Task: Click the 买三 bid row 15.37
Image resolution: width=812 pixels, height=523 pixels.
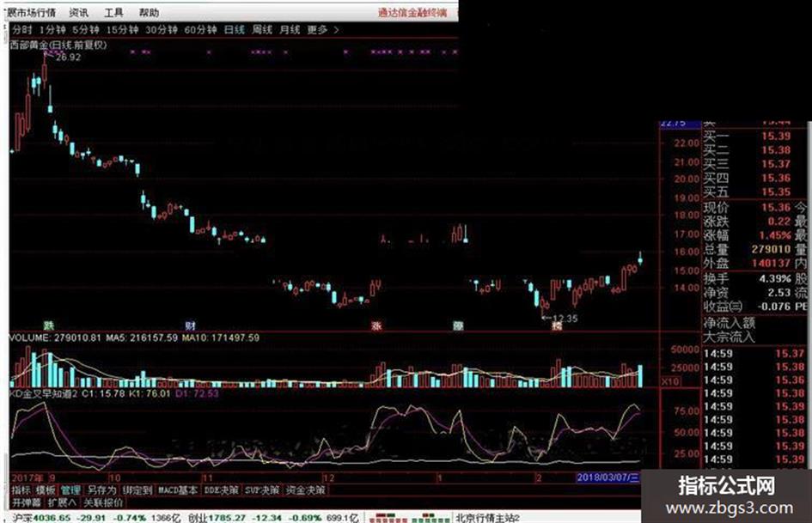Action: coord(748,164)
